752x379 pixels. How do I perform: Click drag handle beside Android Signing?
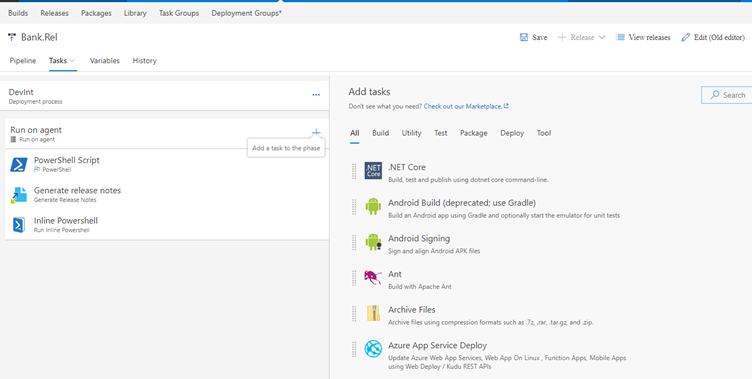(354, 242)
